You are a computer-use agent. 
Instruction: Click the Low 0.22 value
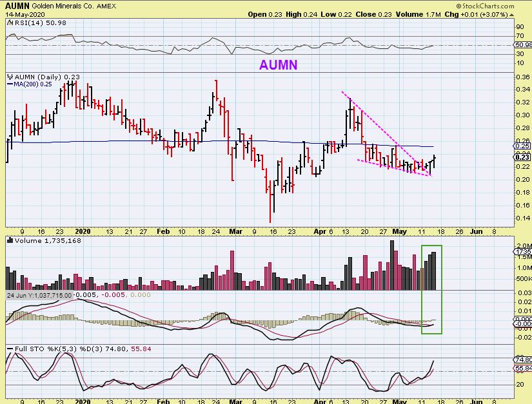336,15
